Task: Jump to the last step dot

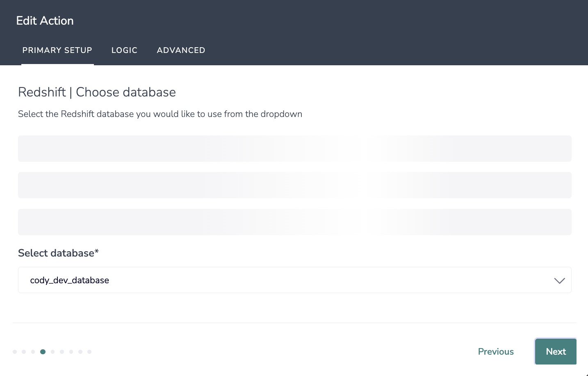Action: tap(89, 352)
